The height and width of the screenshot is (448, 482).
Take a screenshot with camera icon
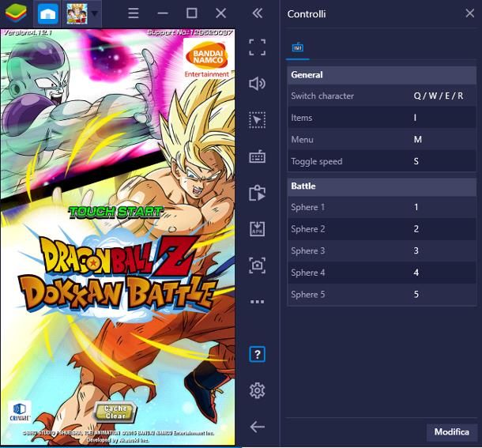click(258, 265)
